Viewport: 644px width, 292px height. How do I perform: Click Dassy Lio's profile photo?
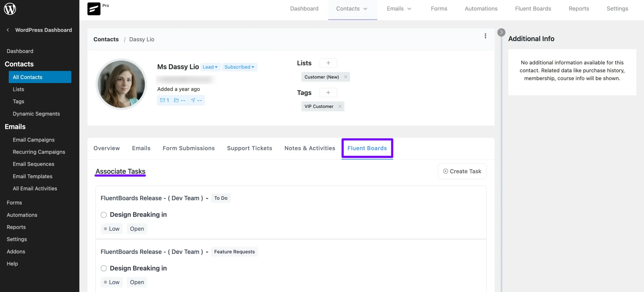click(121, 84)
